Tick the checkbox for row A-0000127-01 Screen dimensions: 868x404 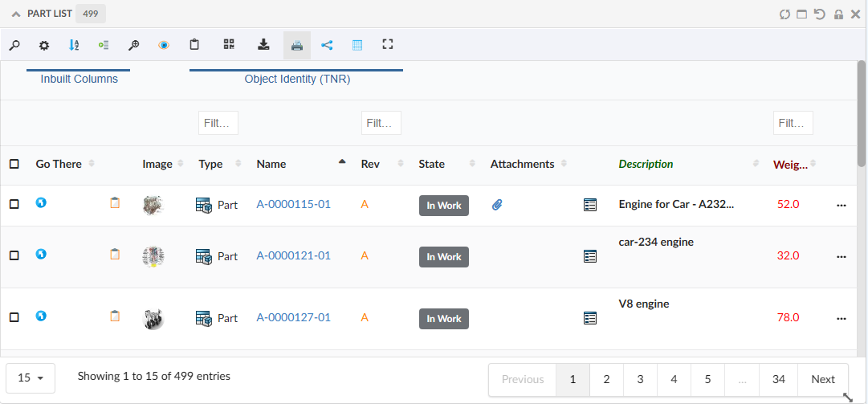point(14,317)
